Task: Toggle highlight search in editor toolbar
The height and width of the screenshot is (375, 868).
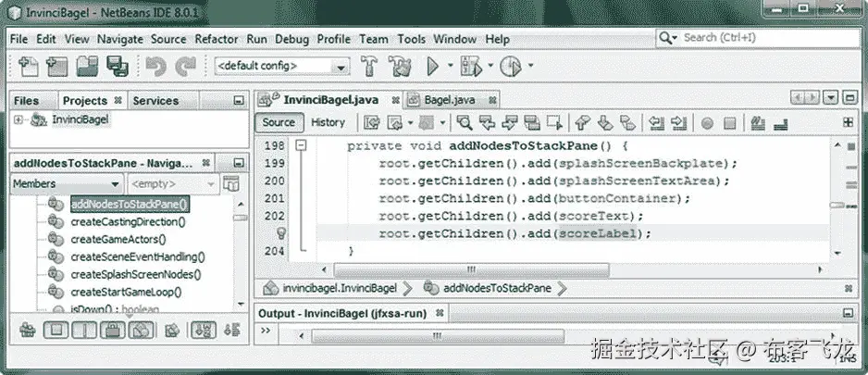Action: pos(531,123)
